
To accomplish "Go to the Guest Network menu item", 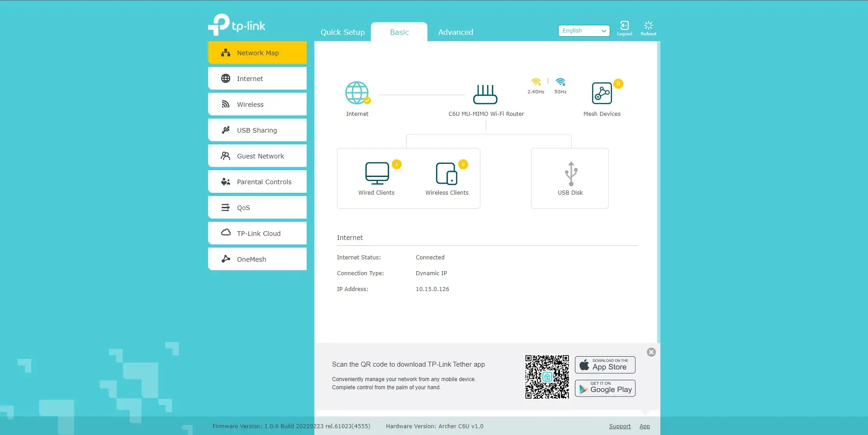I will pos(257,156).
